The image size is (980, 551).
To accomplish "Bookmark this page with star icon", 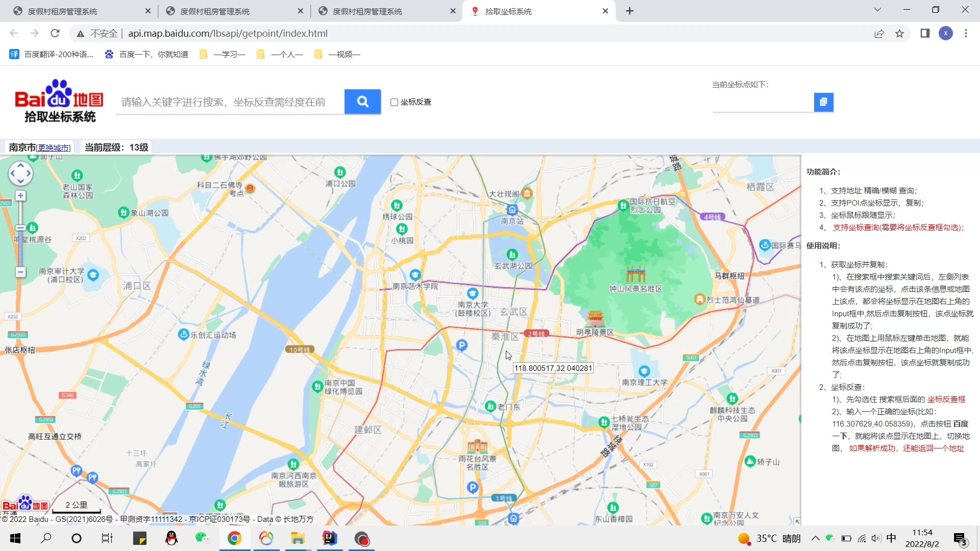I will tap(899, 34).
